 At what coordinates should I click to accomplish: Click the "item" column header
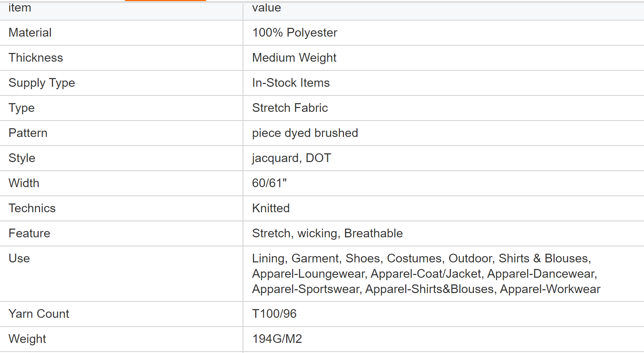pyautogui.click(x=20, y=8)
